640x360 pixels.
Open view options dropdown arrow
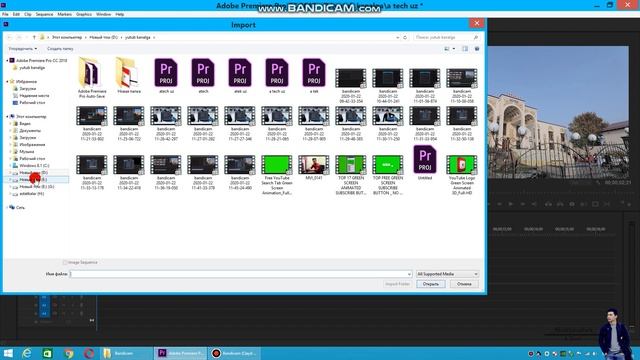[x=454, y=49]
